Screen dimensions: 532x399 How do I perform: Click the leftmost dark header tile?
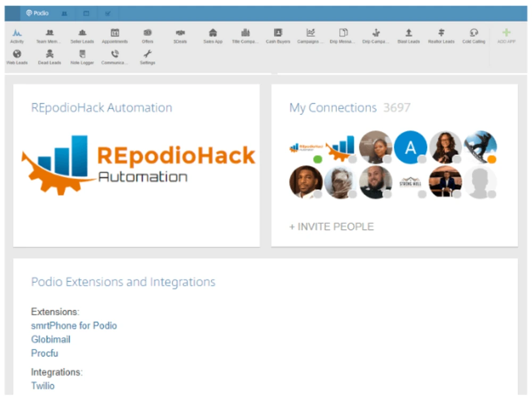point(12,14)
